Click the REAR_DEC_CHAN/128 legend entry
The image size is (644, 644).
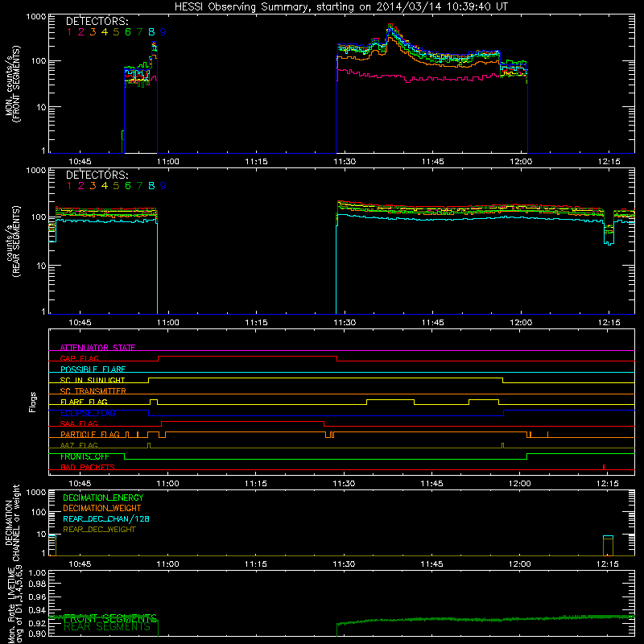click(x=106, y=519)
